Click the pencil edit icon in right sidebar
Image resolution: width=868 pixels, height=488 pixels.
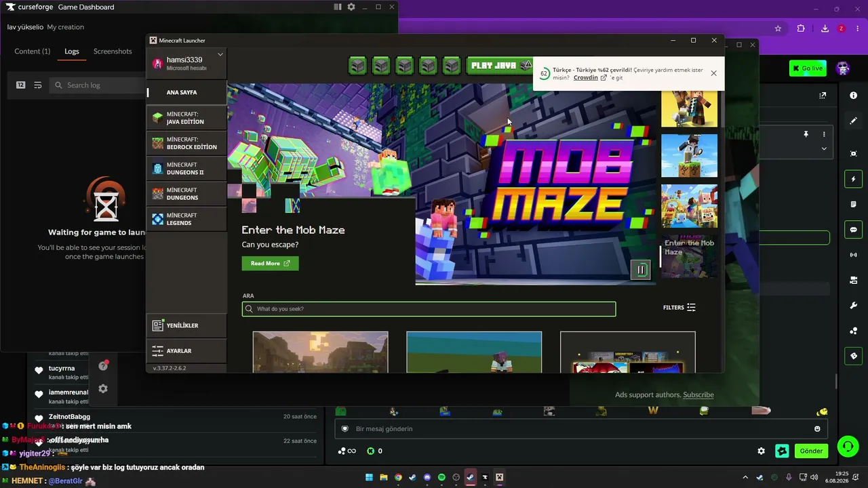853,121
